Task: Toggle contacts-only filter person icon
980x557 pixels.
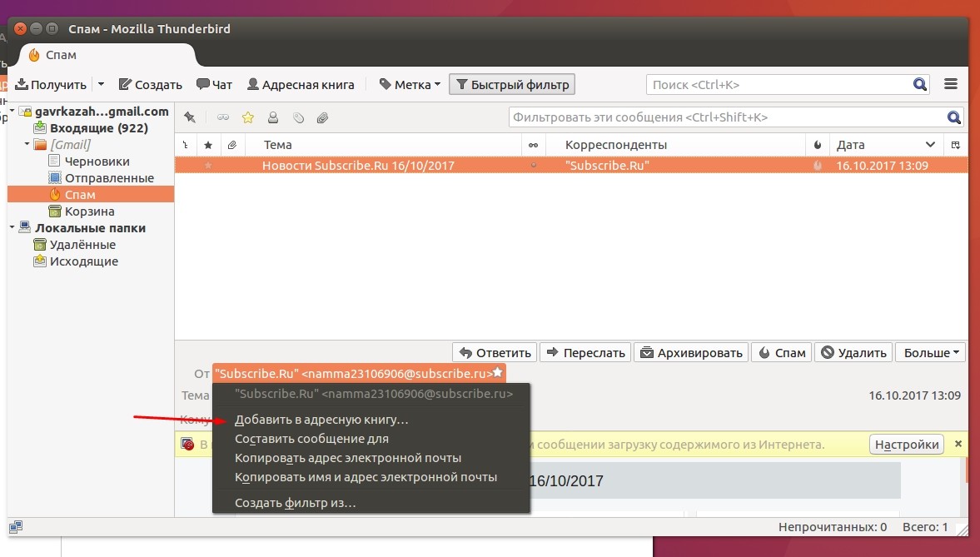Action: 273,117
